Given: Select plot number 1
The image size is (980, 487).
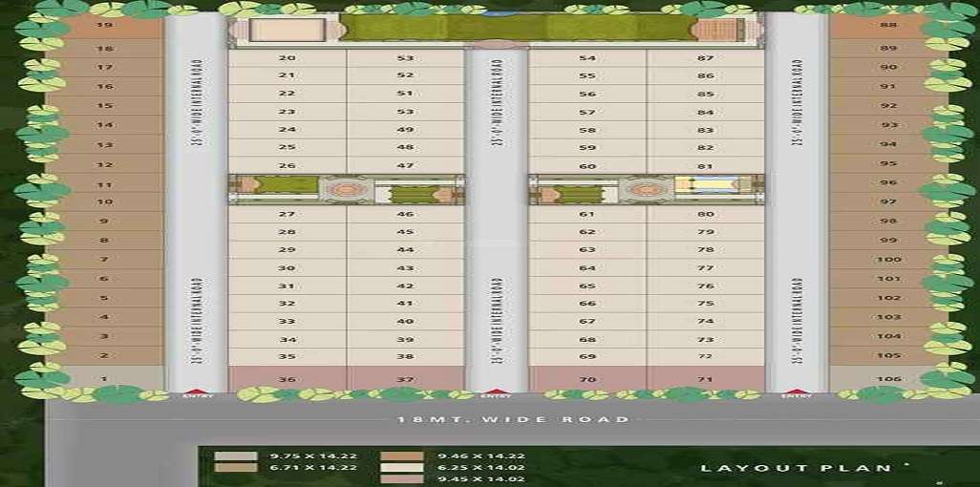Looking at the screenshot, I should tap(103, 379).
